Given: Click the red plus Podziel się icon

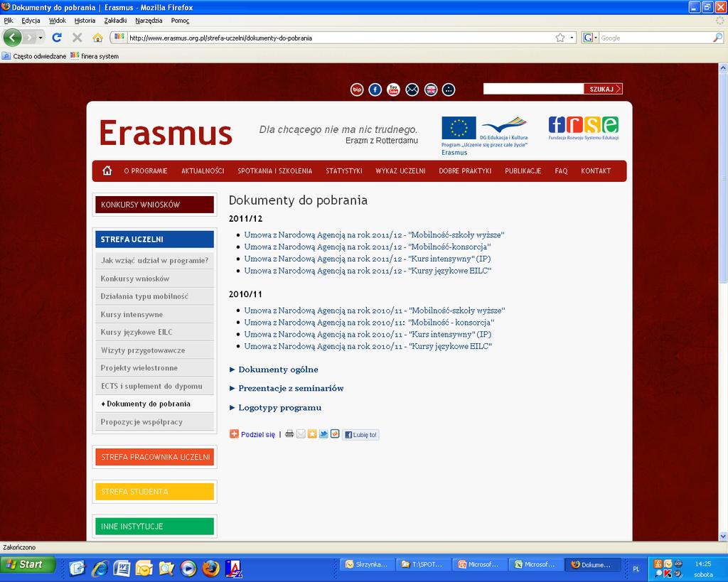Looking at the screenshot, I should point(234,434).
